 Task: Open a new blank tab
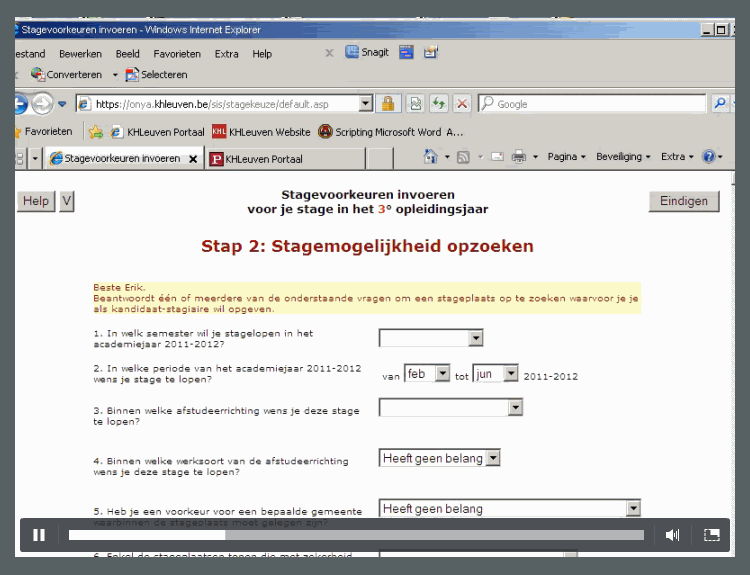(x=380, y=159)
